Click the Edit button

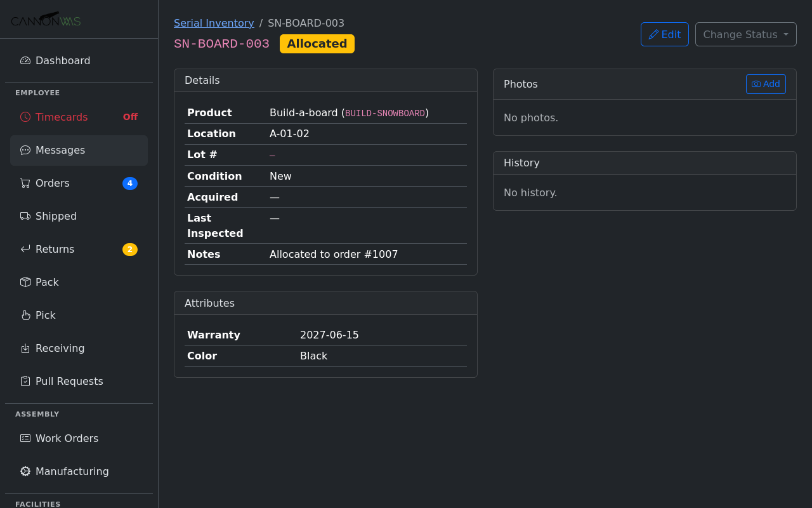click(x=664, y=34)
